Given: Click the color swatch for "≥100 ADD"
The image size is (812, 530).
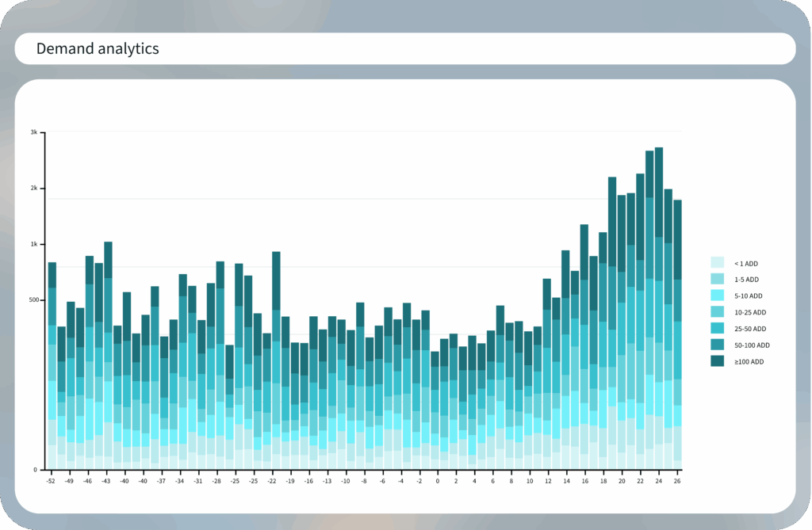Looking at the screenshot, I should (x=718, y=361).
